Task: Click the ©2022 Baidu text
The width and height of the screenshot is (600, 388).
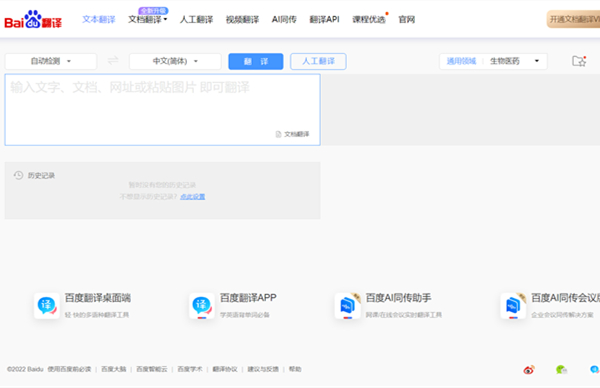Action: point(25,369)
